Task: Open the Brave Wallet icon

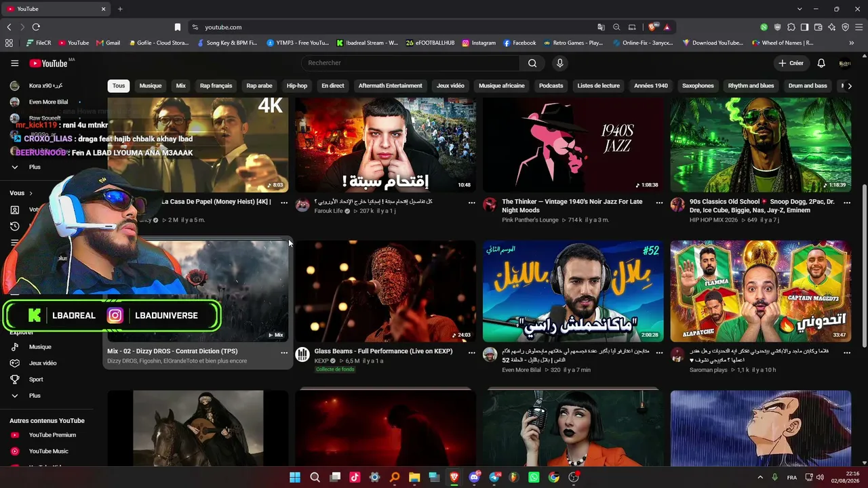Action: (x=818, y=27)
